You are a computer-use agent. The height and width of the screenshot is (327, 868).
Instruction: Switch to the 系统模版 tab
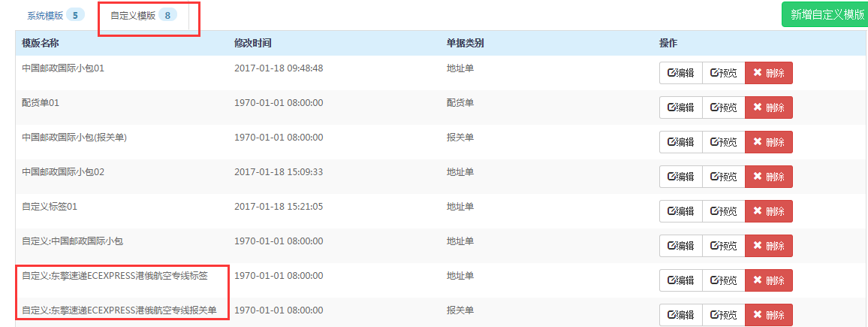(45, 15)
